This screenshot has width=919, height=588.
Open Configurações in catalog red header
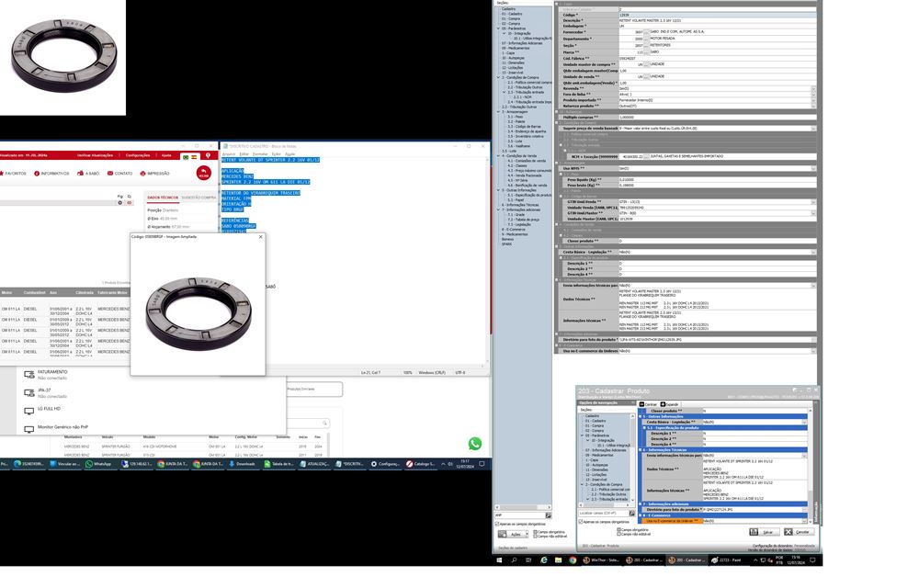coord(138,155)
